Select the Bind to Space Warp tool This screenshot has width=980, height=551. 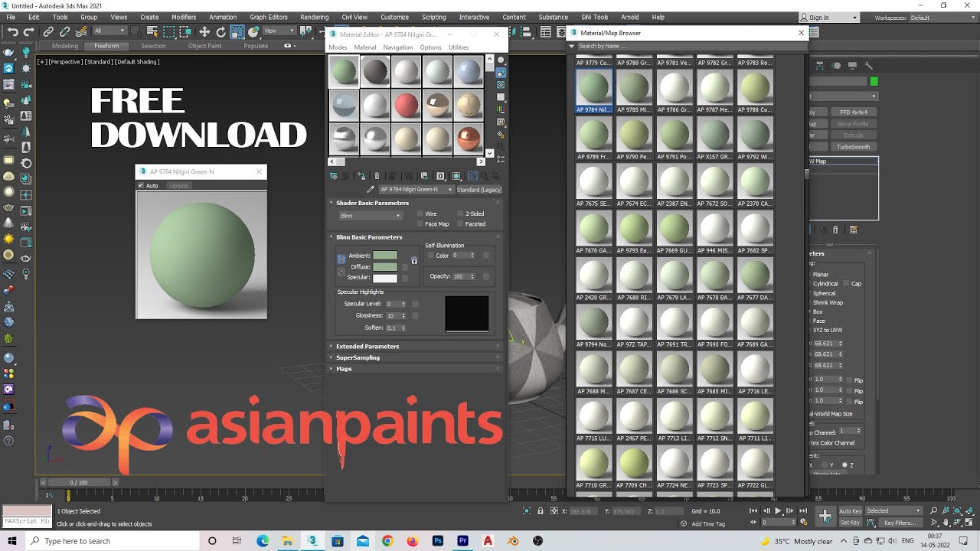(x=81, y=31)
